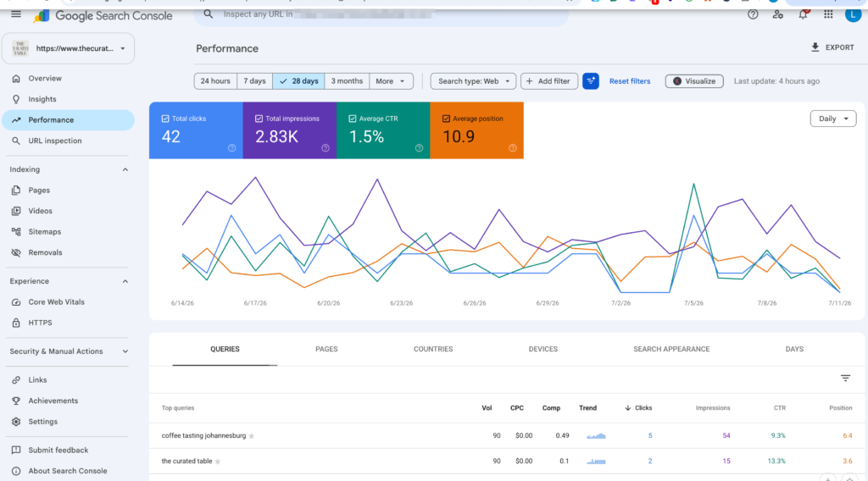Screen dimensions: 868x481
Task: Click trend sparkline for coffee tasting johannesburg
Action: 596,436
